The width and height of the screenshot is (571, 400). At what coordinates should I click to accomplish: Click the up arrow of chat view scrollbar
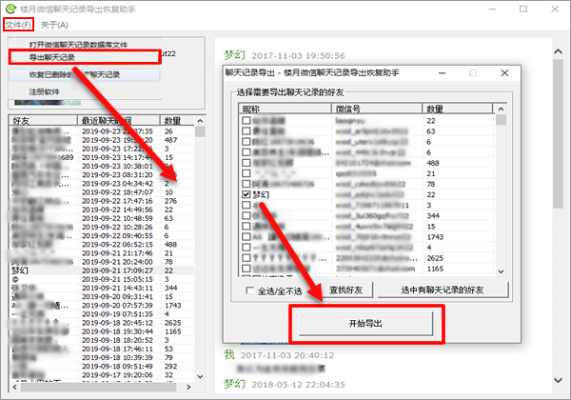[558, 52]
